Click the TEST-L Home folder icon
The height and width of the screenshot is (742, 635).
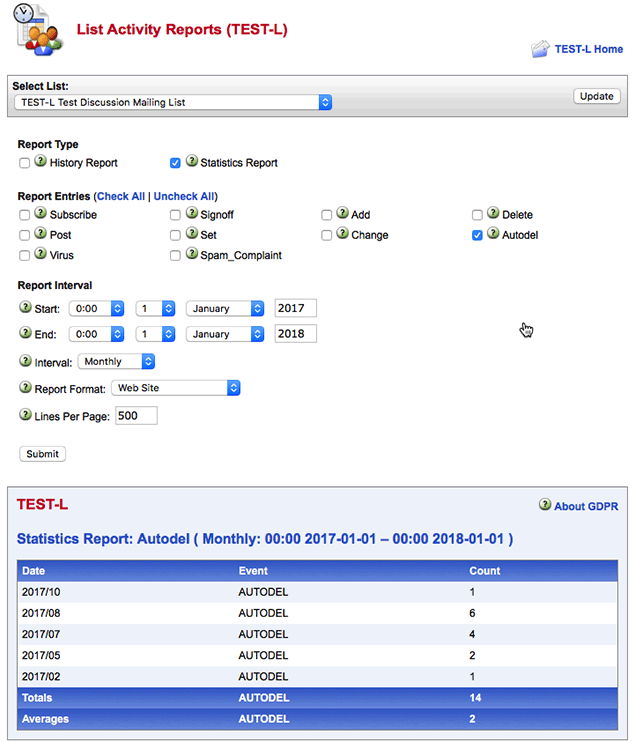540,49
